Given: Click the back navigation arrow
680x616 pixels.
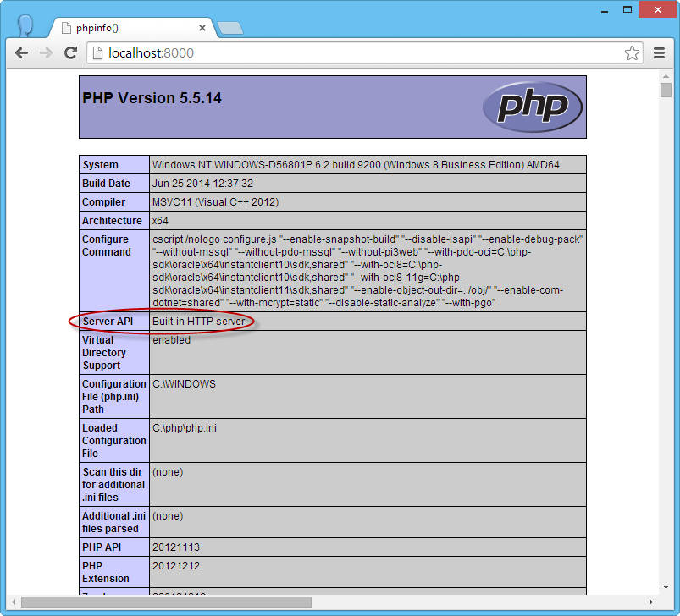Looking at the screenshot, I should 21,52.
